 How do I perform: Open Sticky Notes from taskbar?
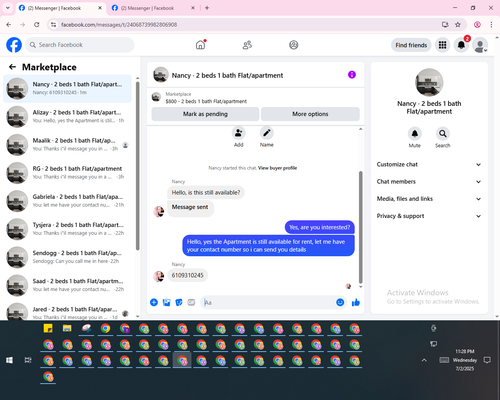[x=48, y=328]
